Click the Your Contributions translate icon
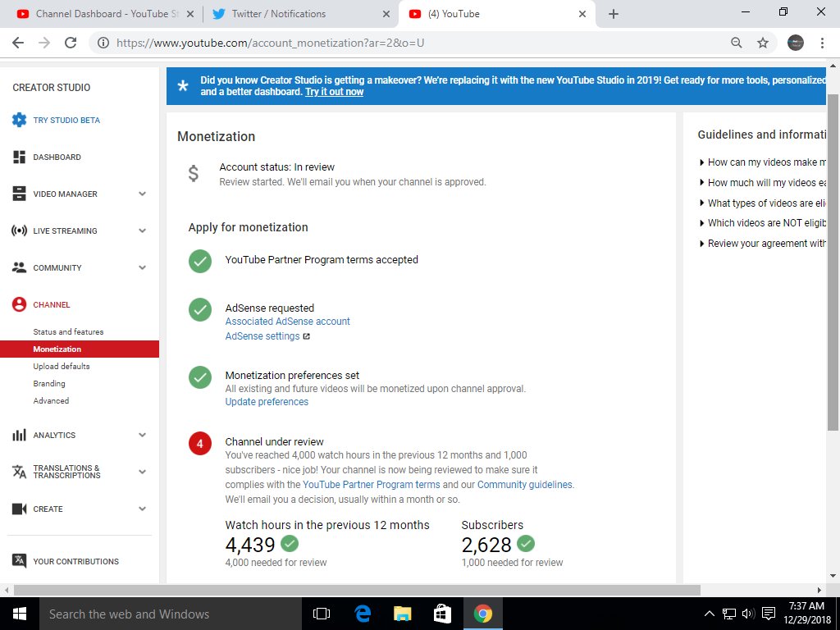The image size is (840, 630). (20, 561)
